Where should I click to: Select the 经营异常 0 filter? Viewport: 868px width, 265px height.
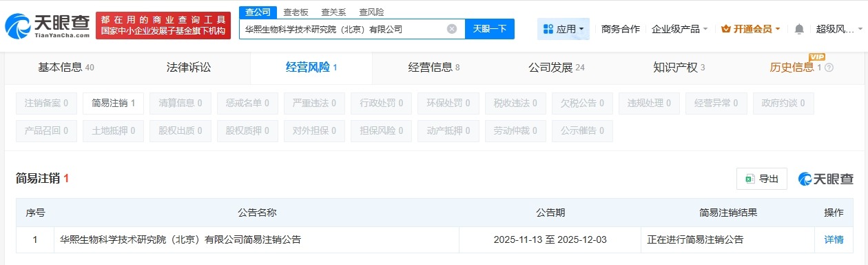point(716,104)
